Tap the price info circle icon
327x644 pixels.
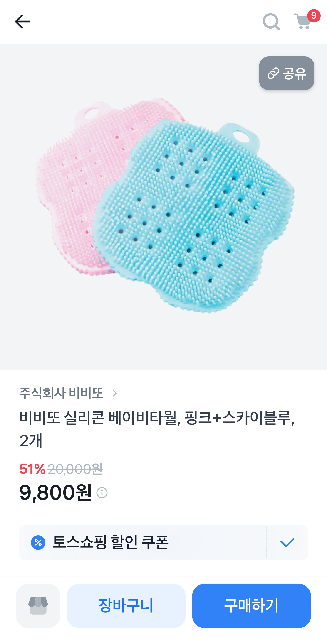[x=102, y=493]
